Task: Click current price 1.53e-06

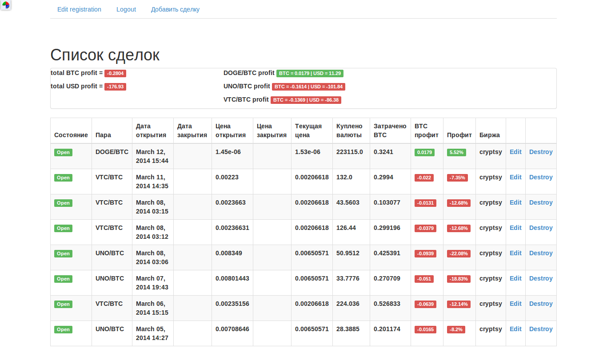Action: [307, 152]
